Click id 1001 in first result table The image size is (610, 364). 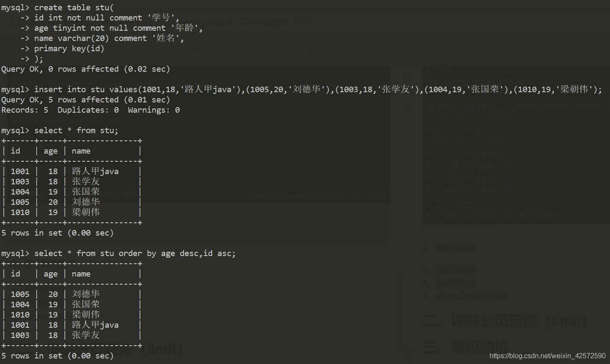pyautogui.click(x=20, y=172)
